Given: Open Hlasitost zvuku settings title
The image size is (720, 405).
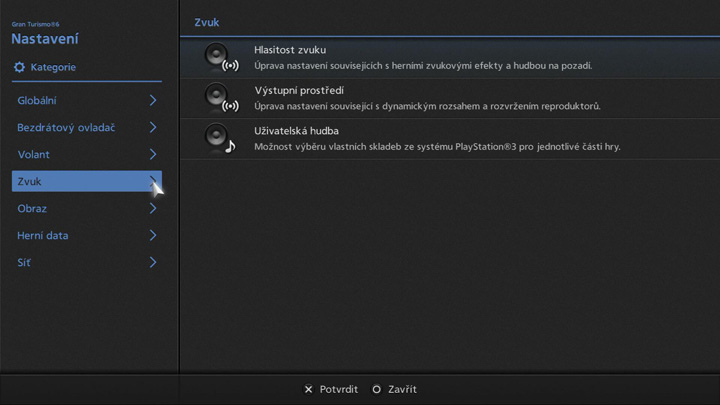Looking at the screenshot, I should 290,50.
